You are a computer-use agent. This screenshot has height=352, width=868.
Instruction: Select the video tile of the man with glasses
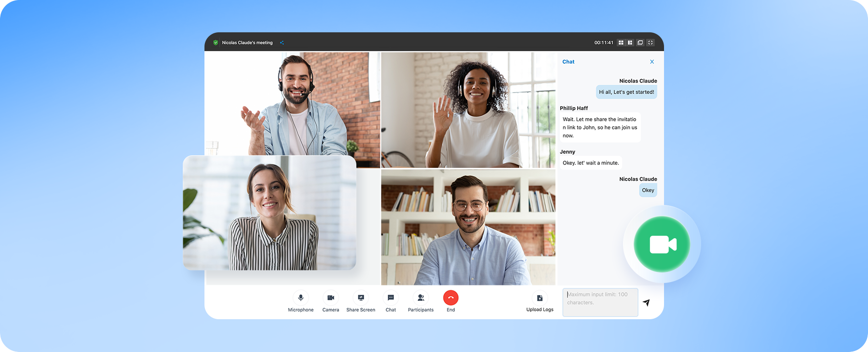pyautogui.click(x=468, y=227)
